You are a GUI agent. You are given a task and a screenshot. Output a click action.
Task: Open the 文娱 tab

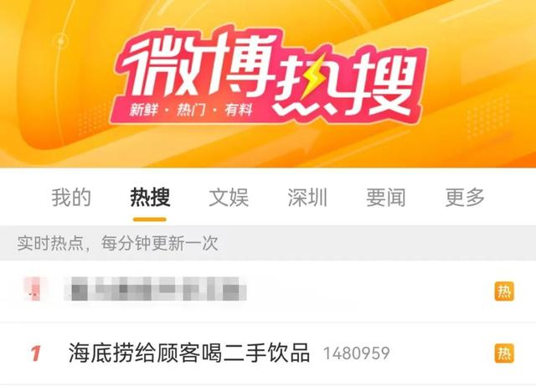(x=229, y=197)
